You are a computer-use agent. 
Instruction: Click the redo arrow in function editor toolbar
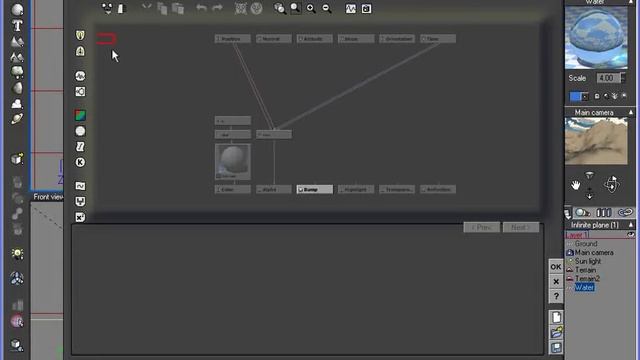tap(218, 8)
